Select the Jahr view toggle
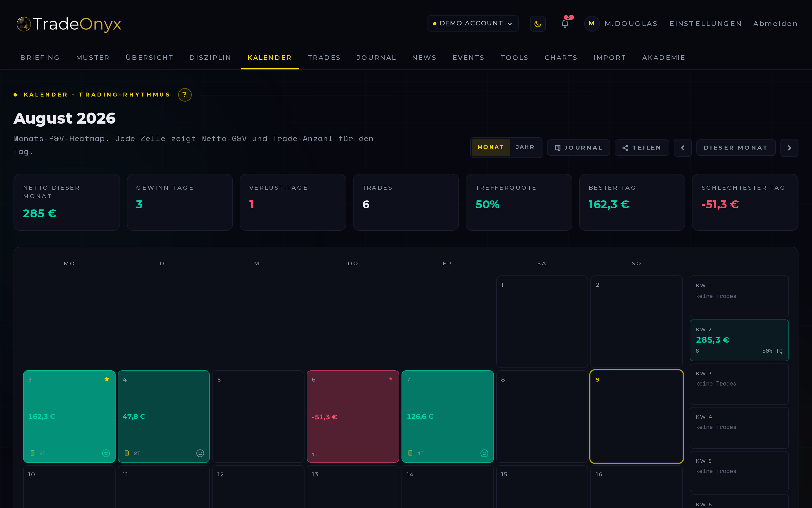 point(525,147)
